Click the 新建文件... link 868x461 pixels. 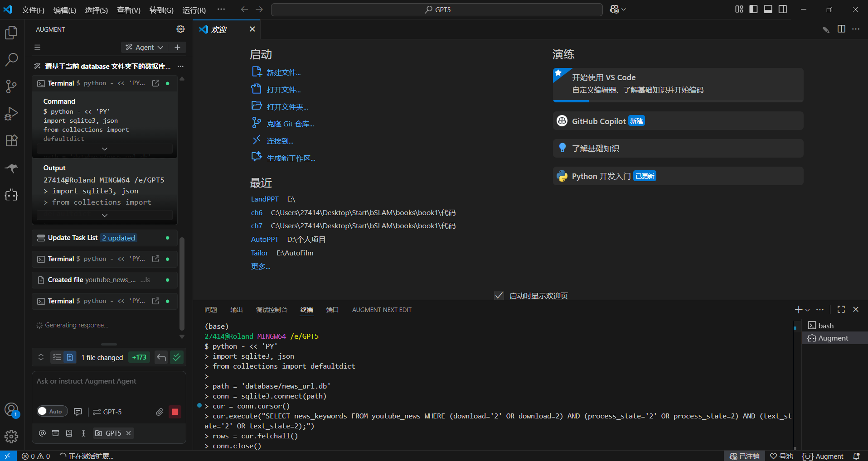tap(284, 72)
